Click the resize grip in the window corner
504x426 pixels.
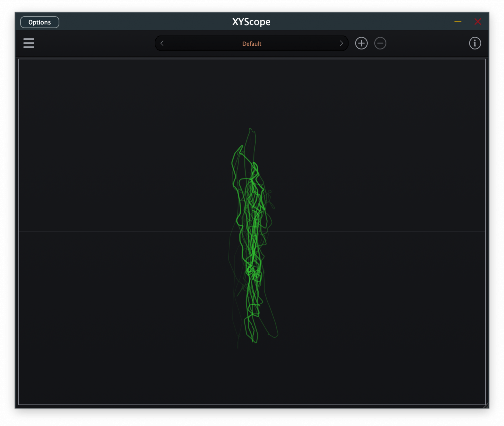(x=486, y=405)
